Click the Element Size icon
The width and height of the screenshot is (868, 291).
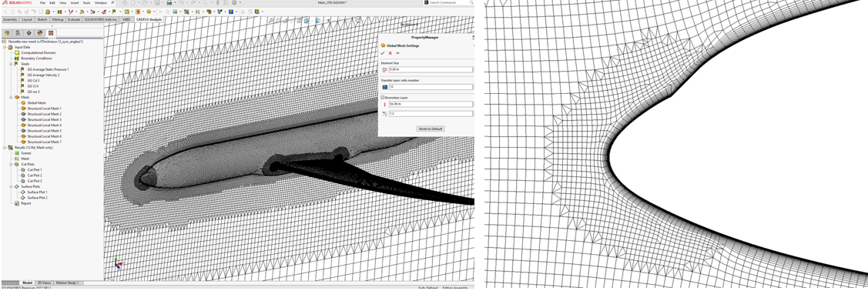[385, 69]
